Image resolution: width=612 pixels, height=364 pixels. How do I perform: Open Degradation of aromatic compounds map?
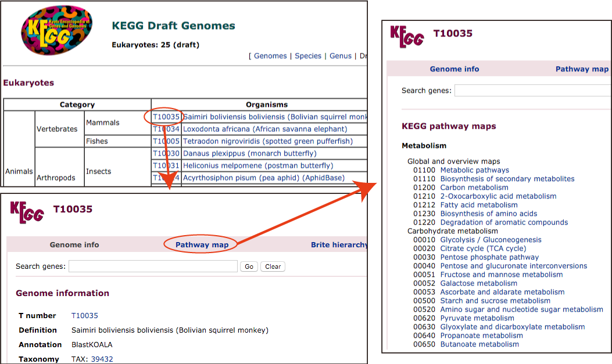pos(504,222)
